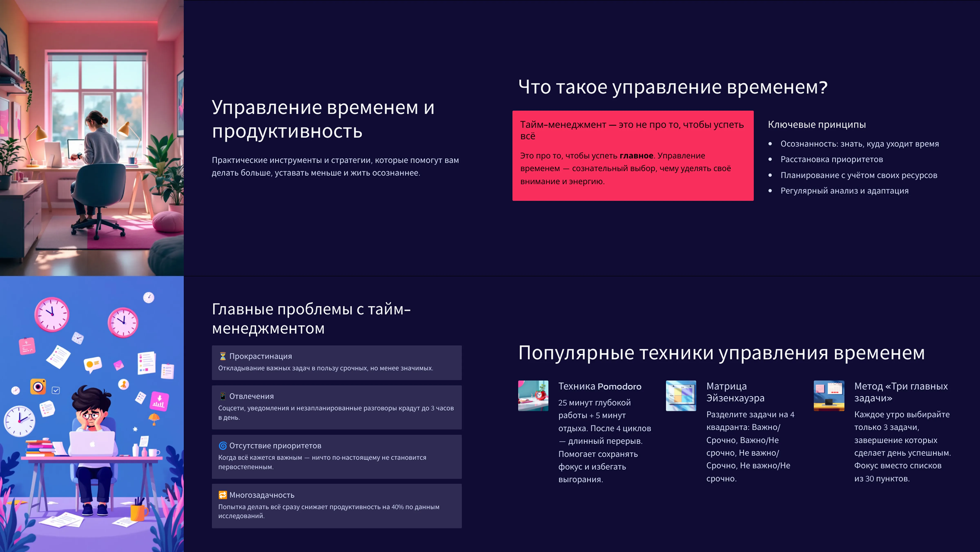The height and width of the screenshot is (552, 980).
Task: Click the hourglass icon beside Прокрастинация
Action: pyautogui.click(x=223, y=356)
